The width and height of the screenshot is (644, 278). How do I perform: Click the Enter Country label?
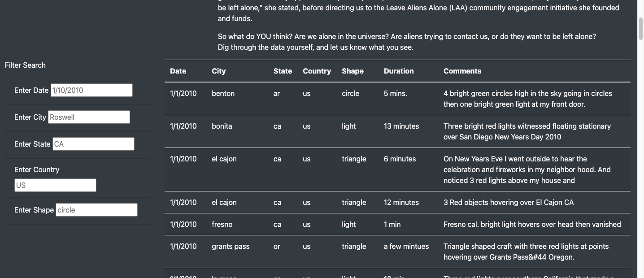point(37,169)
